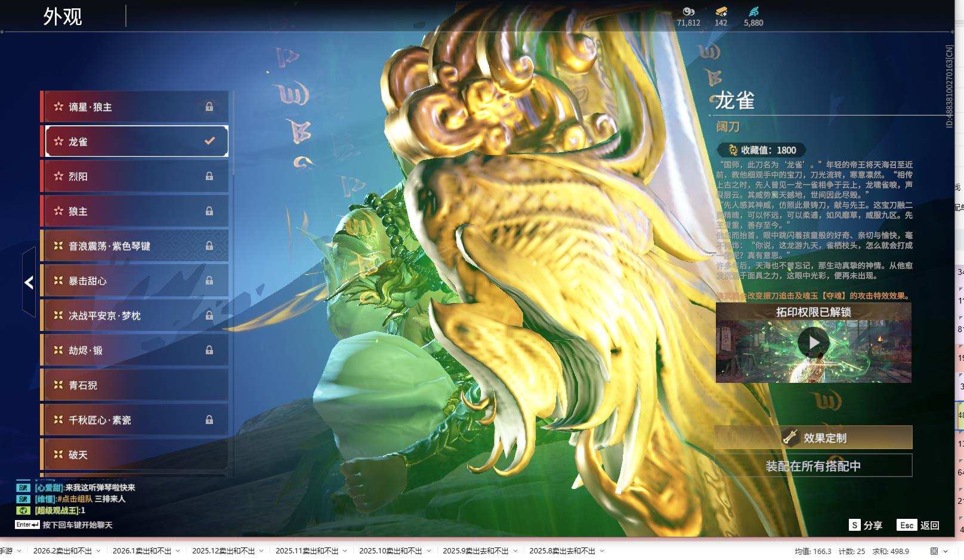Image resolution: width=964 pixels, height=560 pixels.
Task: Click the checkmark on the selected 龙雀 entry
Action: pyautogui.click(x=209, y=141)
